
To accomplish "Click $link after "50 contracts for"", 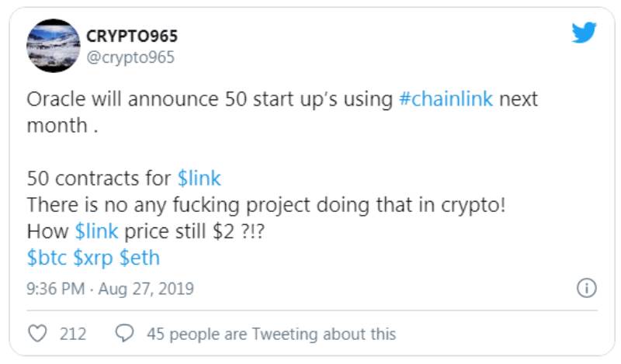I will [199, 178].
